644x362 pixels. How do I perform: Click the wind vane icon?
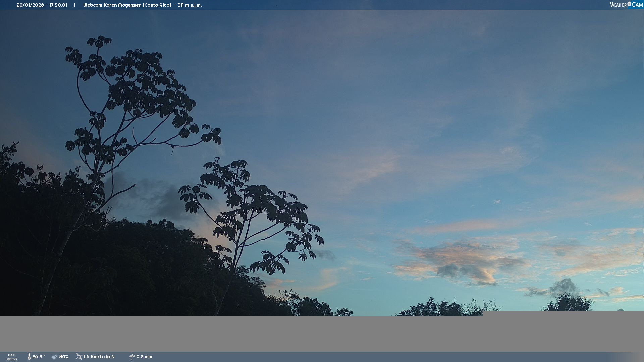[79, 357]
